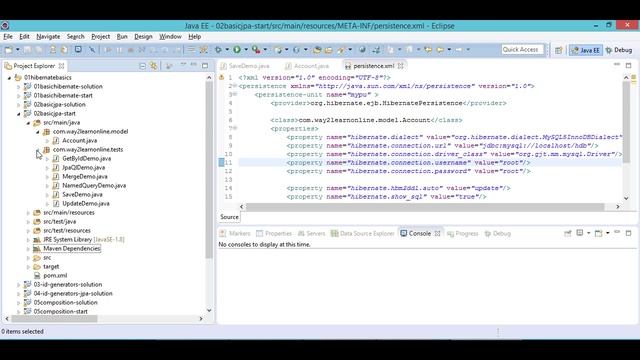
Task: Click the back navigation arrow in toolbar
Action: point(440,50)
